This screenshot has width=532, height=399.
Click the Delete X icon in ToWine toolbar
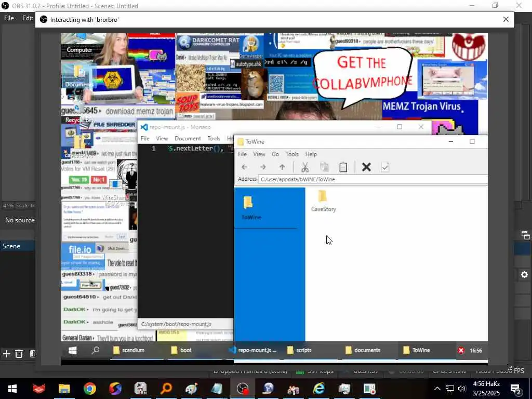pyautogui.click(x=366, y=167)
